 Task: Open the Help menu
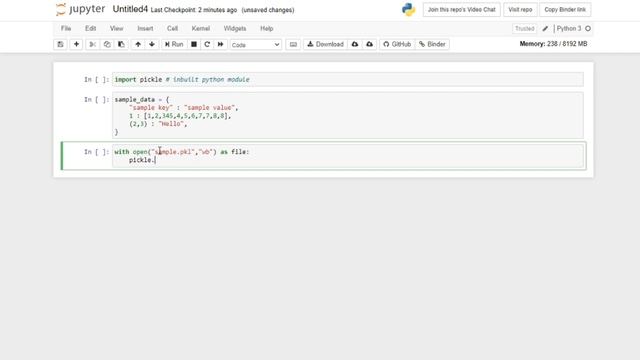click(267, 29)
